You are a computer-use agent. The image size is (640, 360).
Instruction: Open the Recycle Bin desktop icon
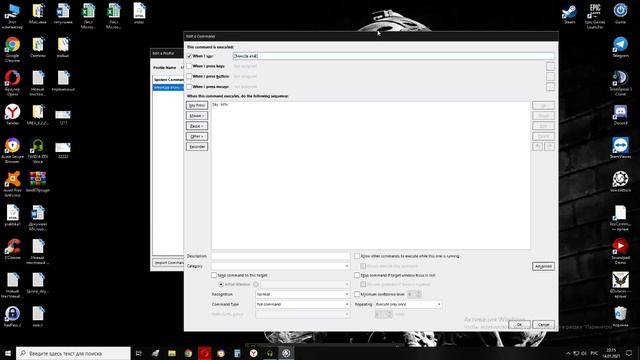coord(620,316)
